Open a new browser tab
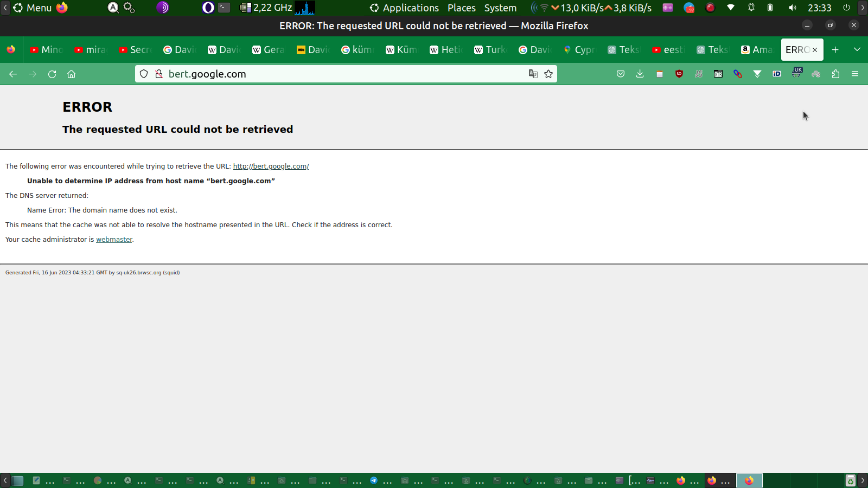This screenshot has width=868, height=488. pyautogui.click(x=835, y=50)
